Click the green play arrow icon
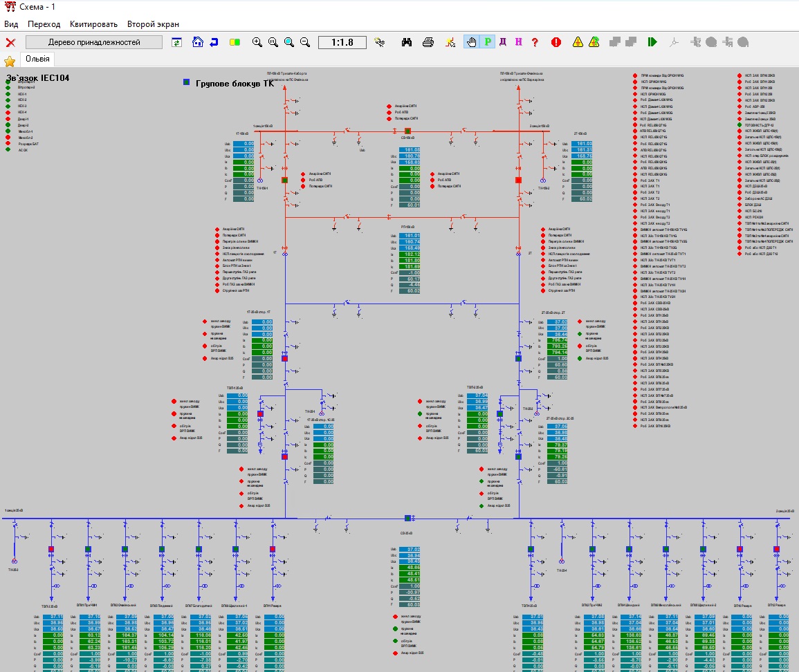 pyautogui.click(x=652, y=42)
